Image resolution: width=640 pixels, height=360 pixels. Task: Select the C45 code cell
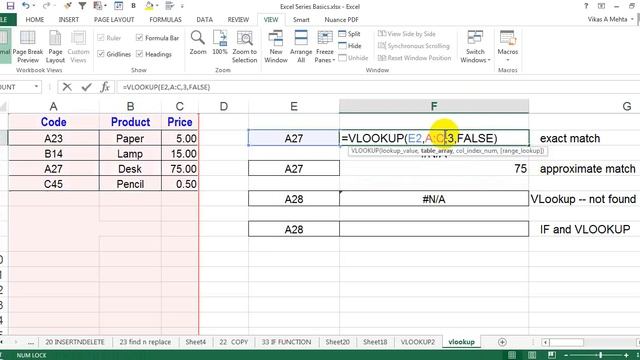[x=53, y=184]
